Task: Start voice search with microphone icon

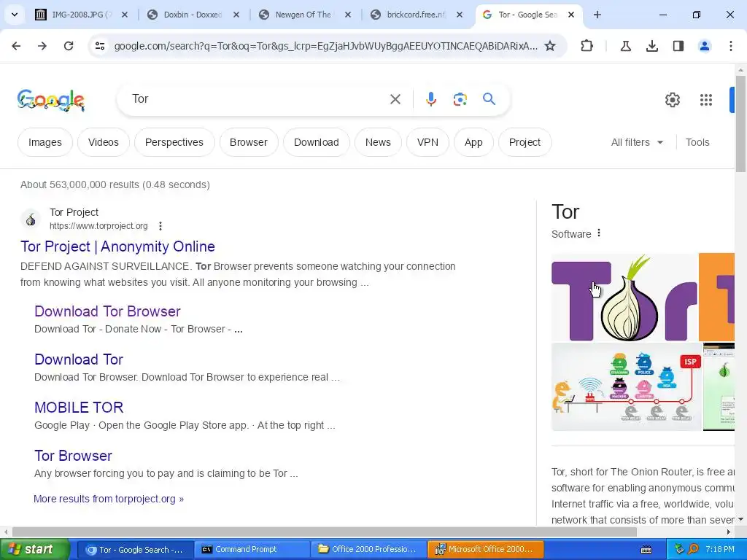Action: point(430,99)
